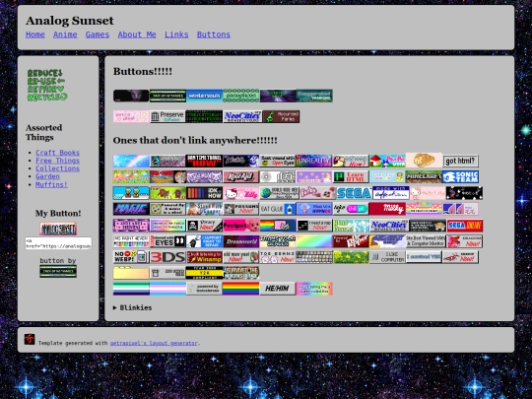This screenshot has height=399, width=532.
Task: Click the 3DS button image
Action: click(x=167, y=257)
